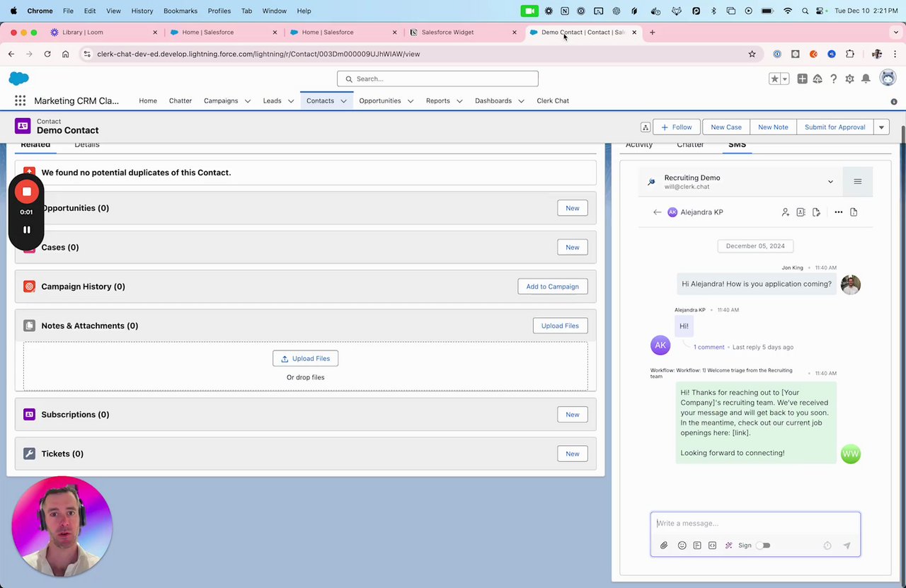906x588 pixels.
Task: Open message templates icon in composer
Action: 697,546
